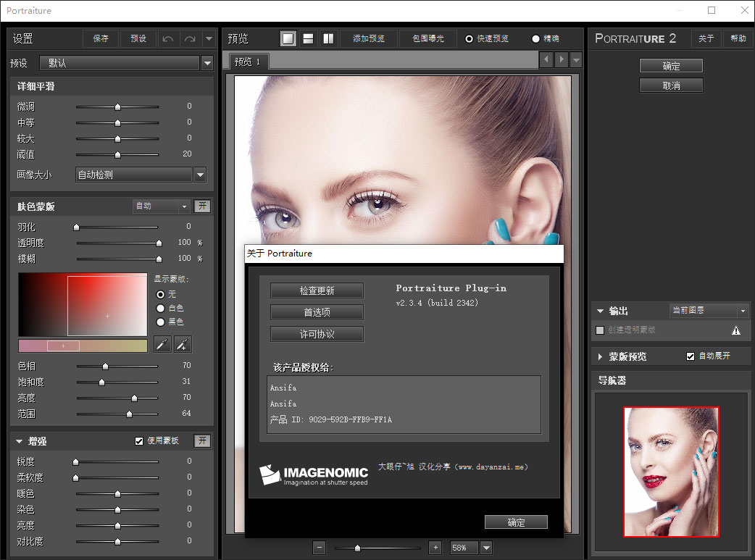Expand the 蒙版预览 panel

(x=601, y=357)
